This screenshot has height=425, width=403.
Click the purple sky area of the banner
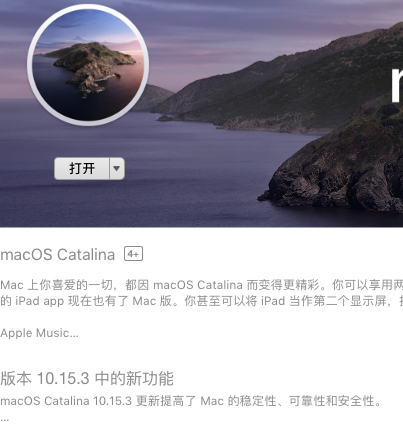(233, 30)
